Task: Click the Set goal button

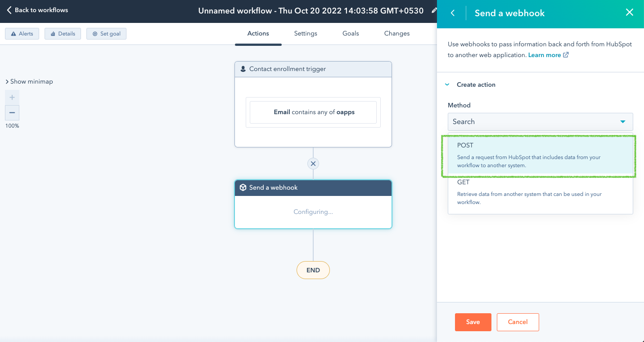Action: click(106, 34)
